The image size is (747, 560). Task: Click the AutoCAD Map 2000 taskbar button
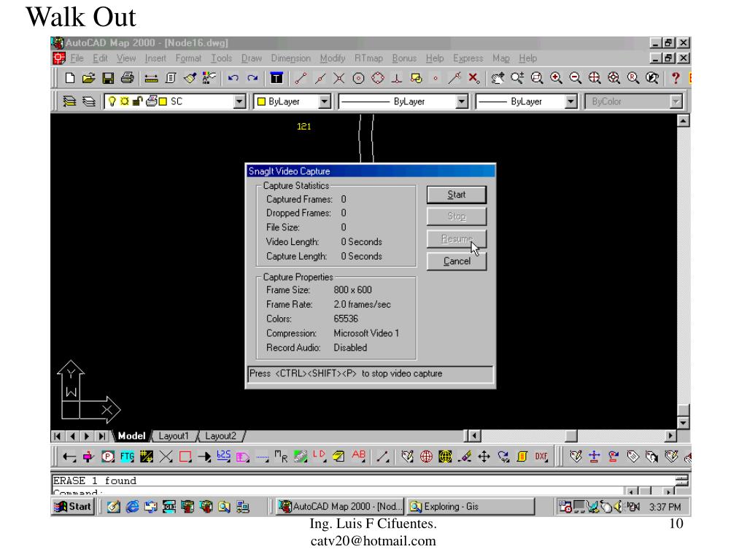(x=341, y=507)
